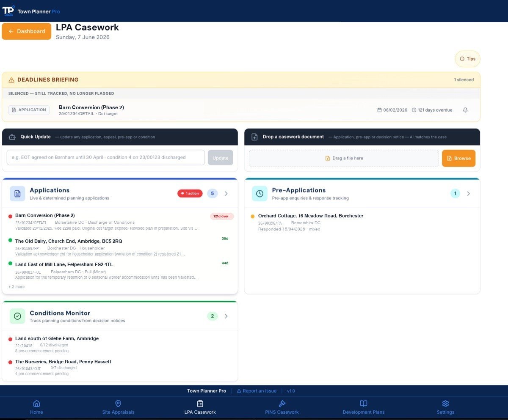Click the Pre-Applications count badge 1

click(x=455, y=193)
